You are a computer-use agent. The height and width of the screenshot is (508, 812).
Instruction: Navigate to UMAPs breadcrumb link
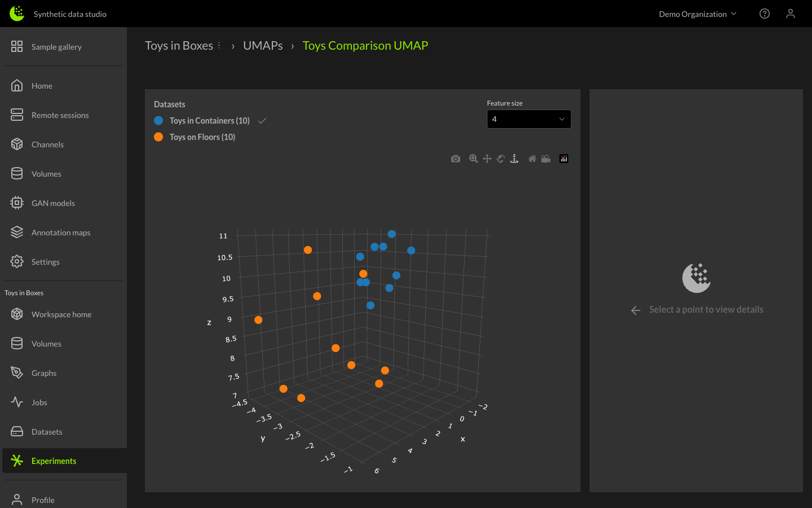tap(263, 46)
